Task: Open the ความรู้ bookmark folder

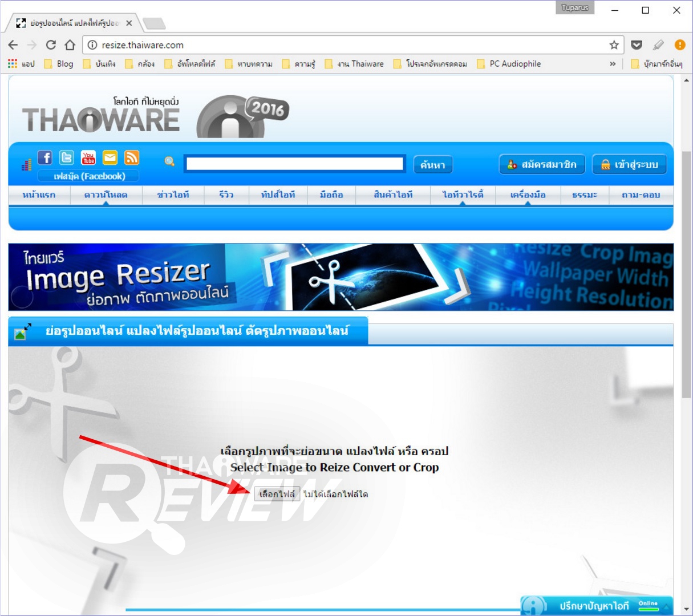Action: [298, 64]
